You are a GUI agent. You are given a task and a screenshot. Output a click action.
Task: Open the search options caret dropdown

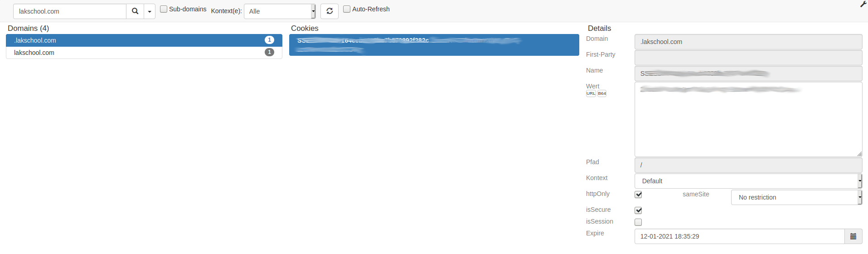pos(150,11)
